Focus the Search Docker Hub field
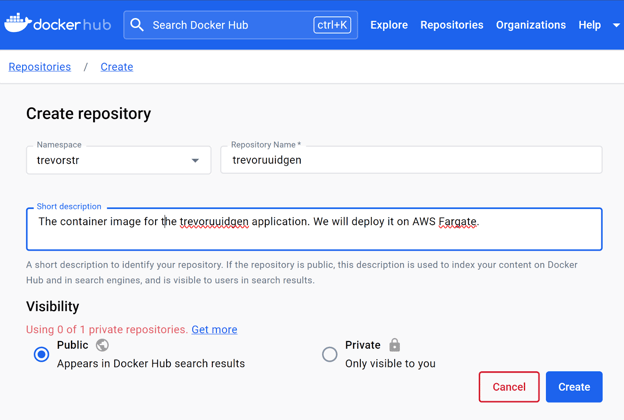Screen dimensions: 624x420 [x=240, y=25]
